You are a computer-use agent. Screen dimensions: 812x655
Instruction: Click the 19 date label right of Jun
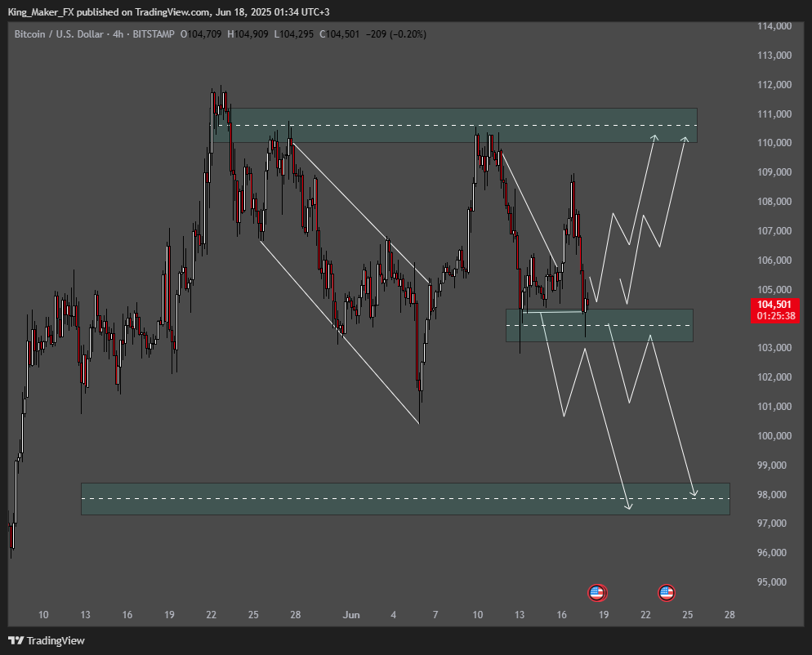tap(604, 615)
